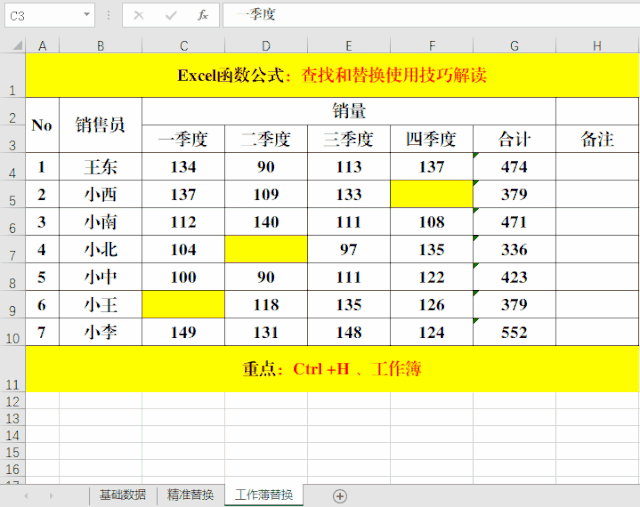640x507 pixels.
Task: Click the formula bar text 一季度
Action: [256, 15]
